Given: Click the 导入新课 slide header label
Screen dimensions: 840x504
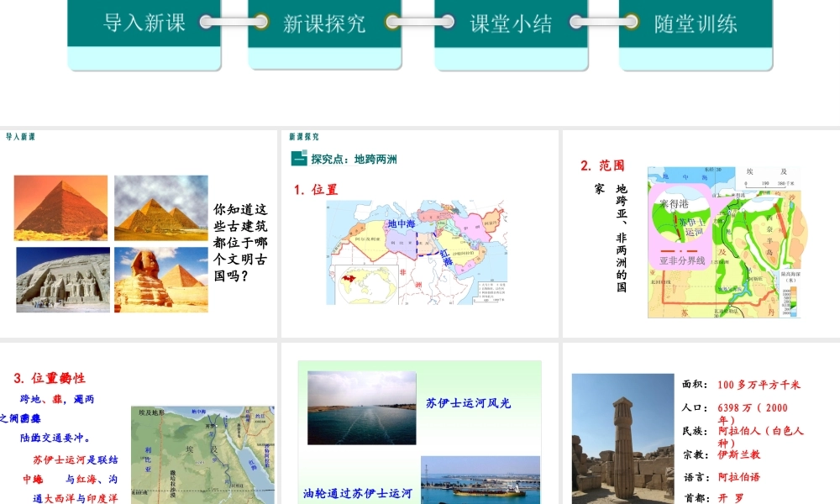Looking at the screenshot, I should (20, 137).
